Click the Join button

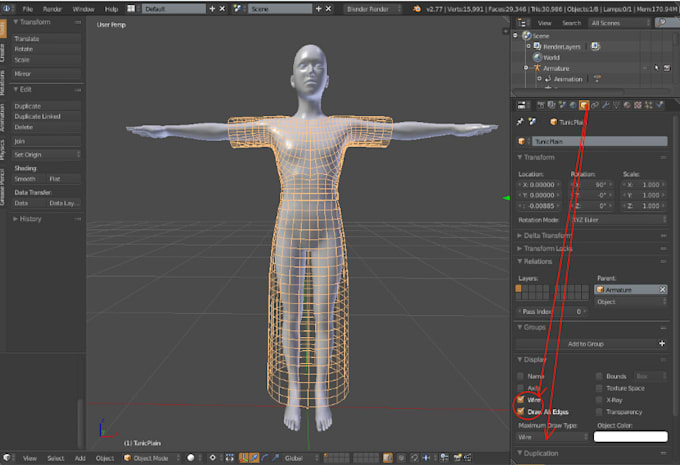(x=46, y=141)
